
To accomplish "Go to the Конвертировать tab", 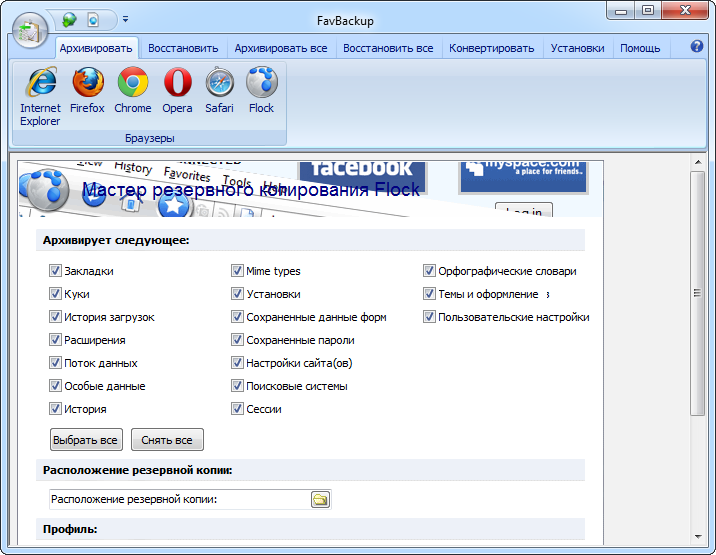I will click(491, 48).
